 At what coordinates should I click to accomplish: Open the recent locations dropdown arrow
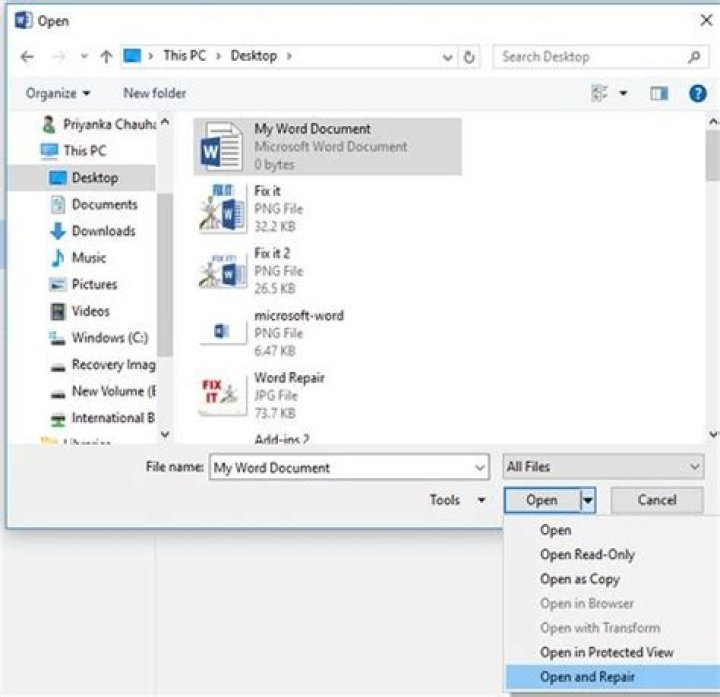[x=84, y=57]
